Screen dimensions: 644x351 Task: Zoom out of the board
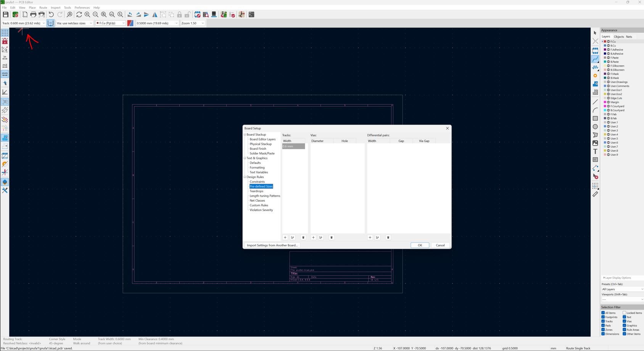95,15
